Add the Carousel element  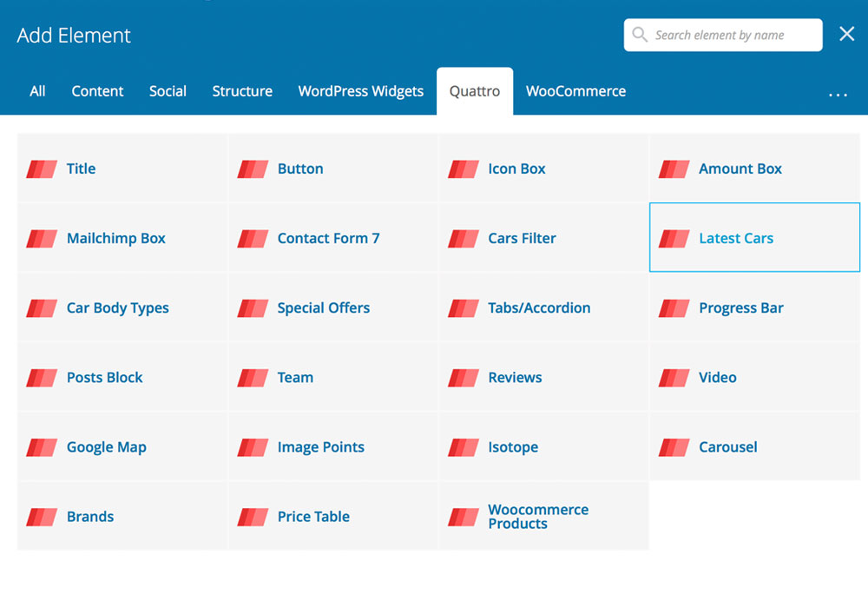coord(754,446)
